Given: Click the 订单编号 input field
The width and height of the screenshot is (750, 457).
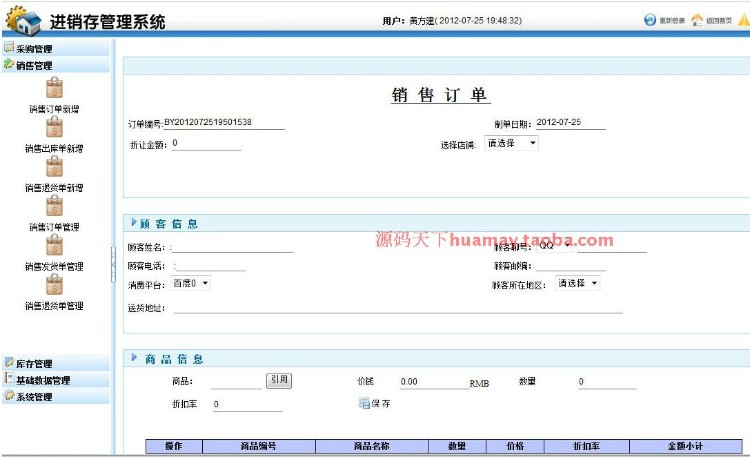Looking at the screenshot, I should [224, 123].
